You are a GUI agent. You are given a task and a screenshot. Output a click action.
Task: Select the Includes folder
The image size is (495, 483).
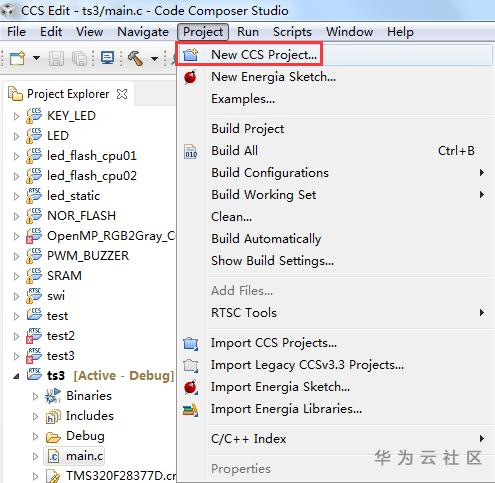click(90, 416)
